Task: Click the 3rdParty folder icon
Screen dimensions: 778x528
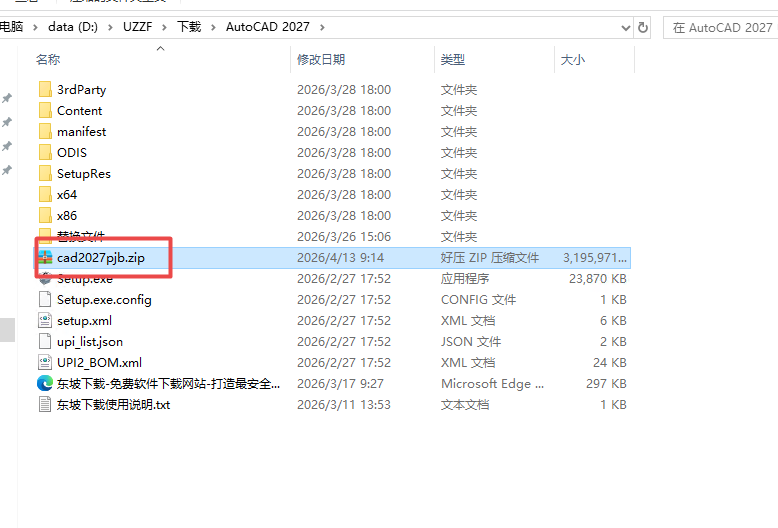Action: click(x=45, y=90)
